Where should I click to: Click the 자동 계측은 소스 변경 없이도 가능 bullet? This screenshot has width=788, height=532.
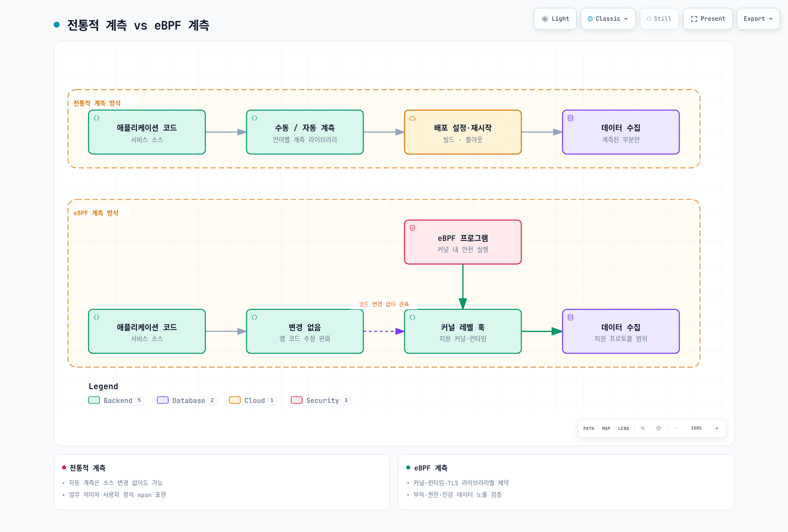[116, 483]
